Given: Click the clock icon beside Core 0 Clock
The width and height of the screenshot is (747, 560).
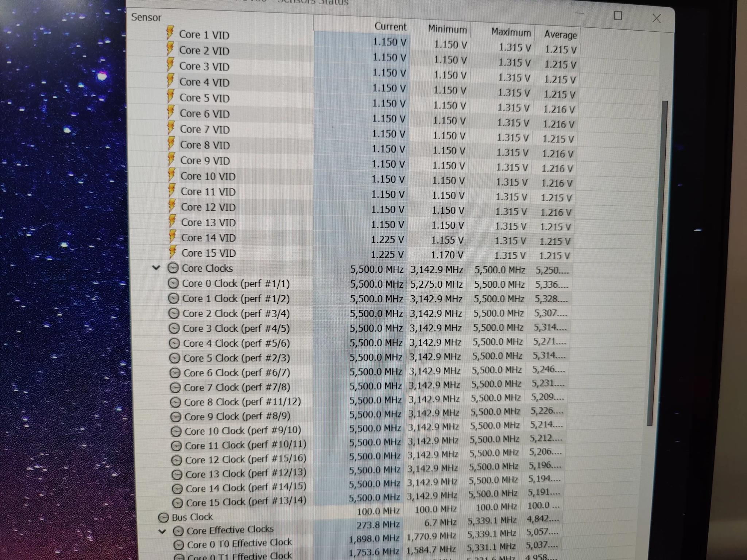Looking at the screenshot, I should 173,283.
